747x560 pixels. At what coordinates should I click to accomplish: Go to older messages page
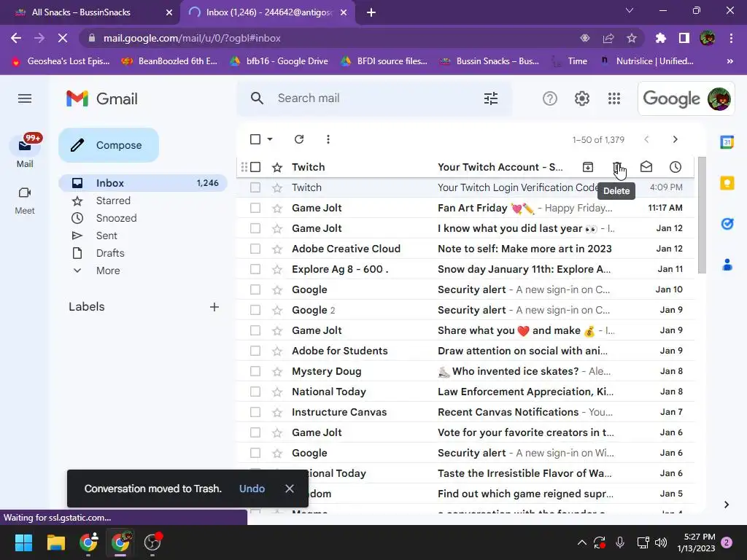675,139
